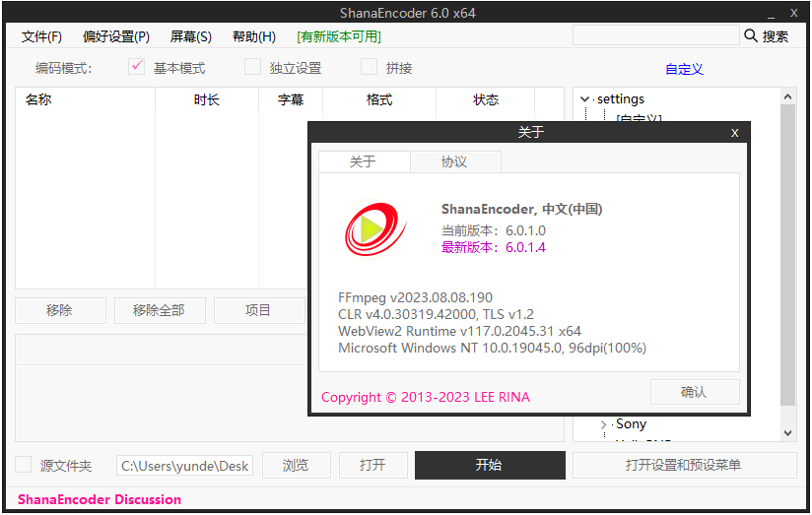Click the 字幕 column header
The image size is (812, 515).
[291, 99]
